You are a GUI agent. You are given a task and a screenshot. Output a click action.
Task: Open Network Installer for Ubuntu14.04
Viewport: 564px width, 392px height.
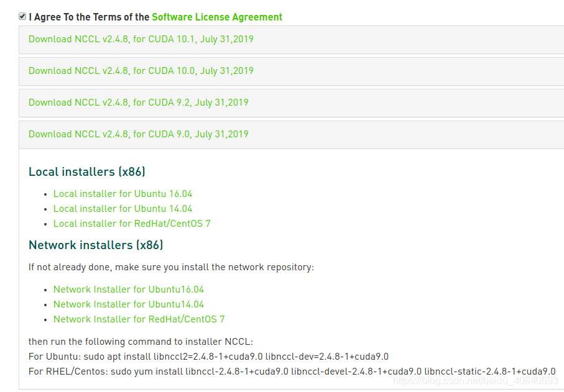click(129, 304)
